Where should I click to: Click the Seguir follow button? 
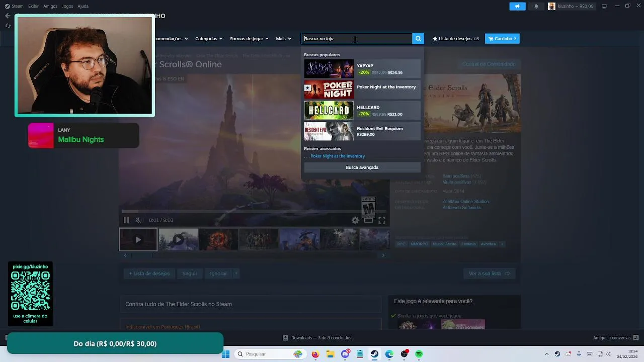(190, 274)
